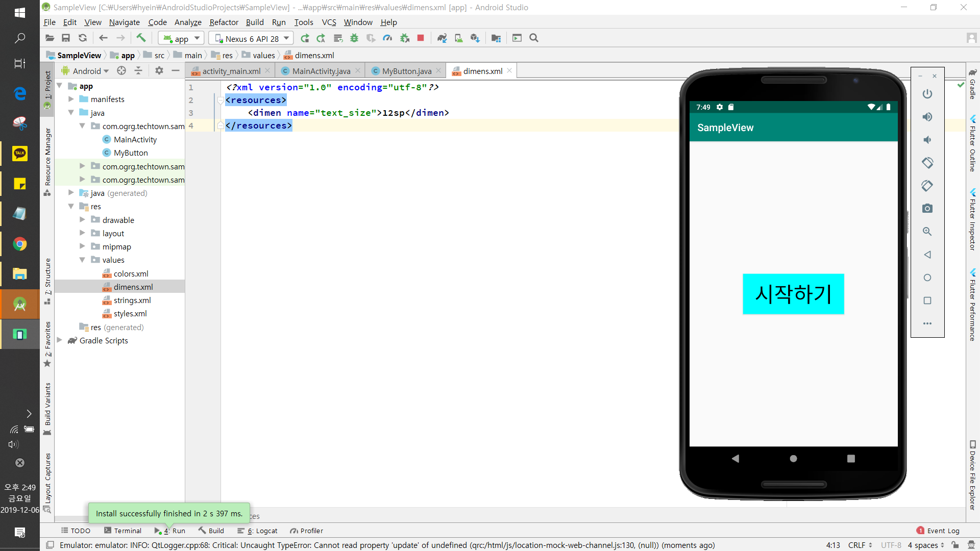
Task: Select strings.xml in project tree
Action: [132, 300]
